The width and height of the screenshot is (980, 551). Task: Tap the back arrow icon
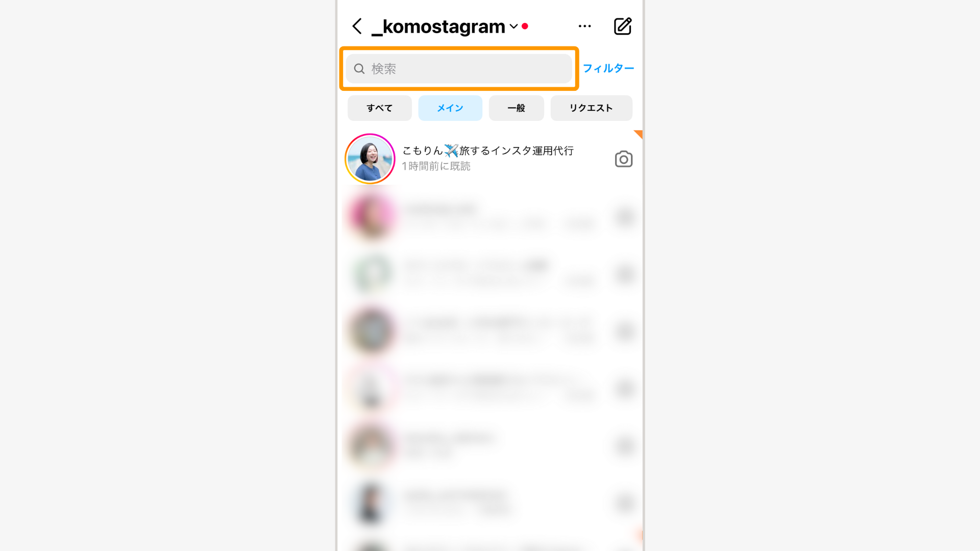click(x=357, y=26)
